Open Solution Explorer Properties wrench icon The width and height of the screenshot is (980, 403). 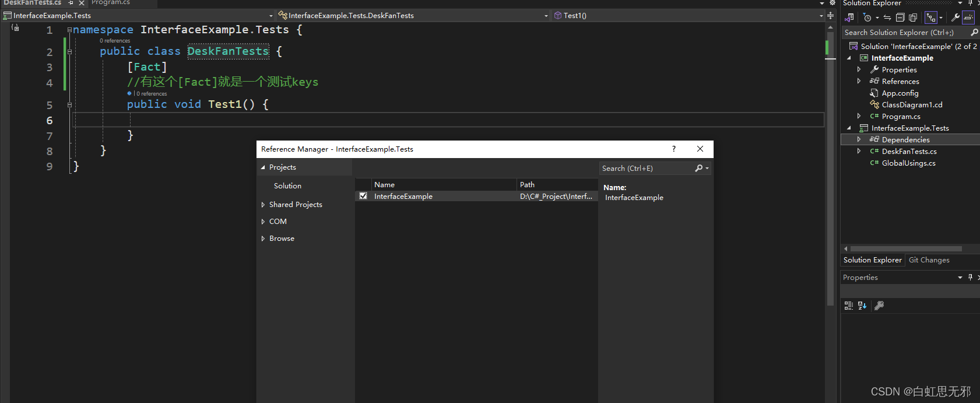coord(956,17)
